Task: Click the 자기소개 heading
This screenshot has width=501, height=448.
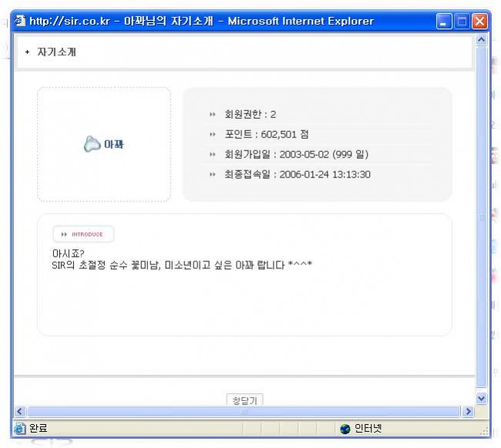Action: tap(56, 52)
